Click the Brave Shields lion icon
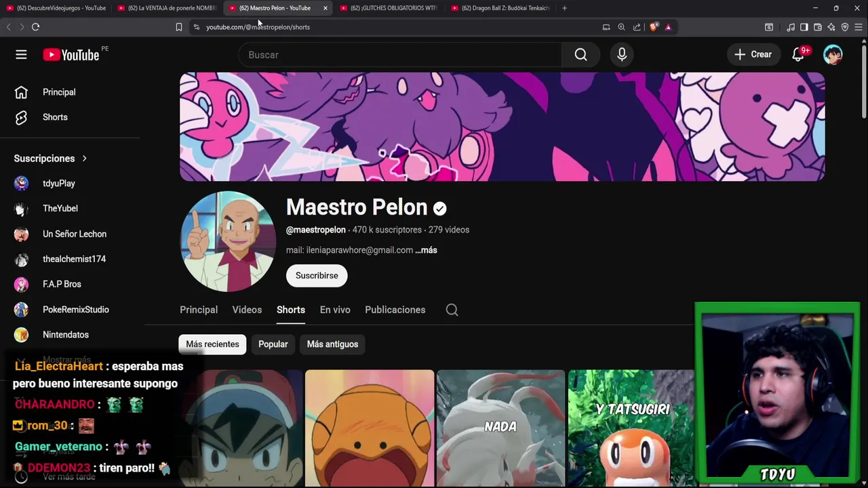 click(654, 27)
